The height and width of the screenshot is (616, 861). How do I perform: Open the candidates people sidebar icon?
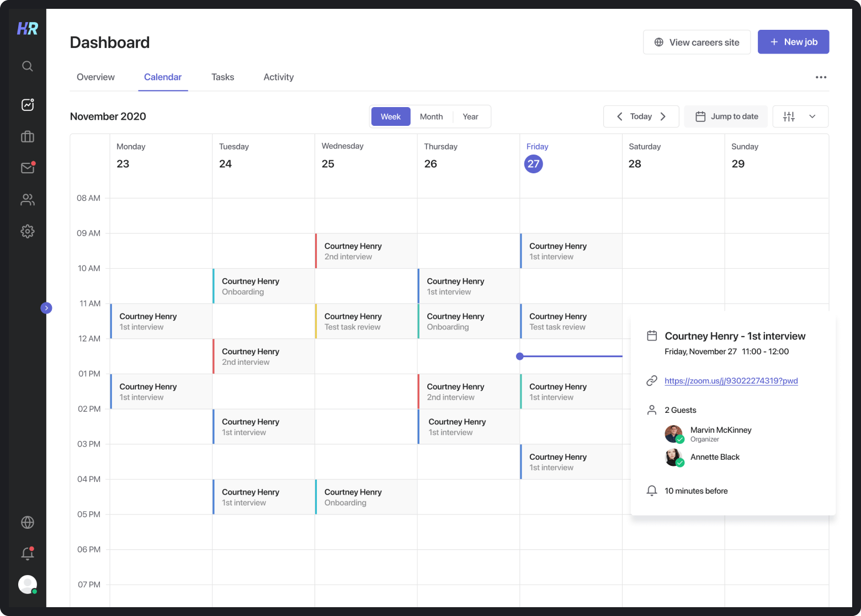tap(28, 200)
